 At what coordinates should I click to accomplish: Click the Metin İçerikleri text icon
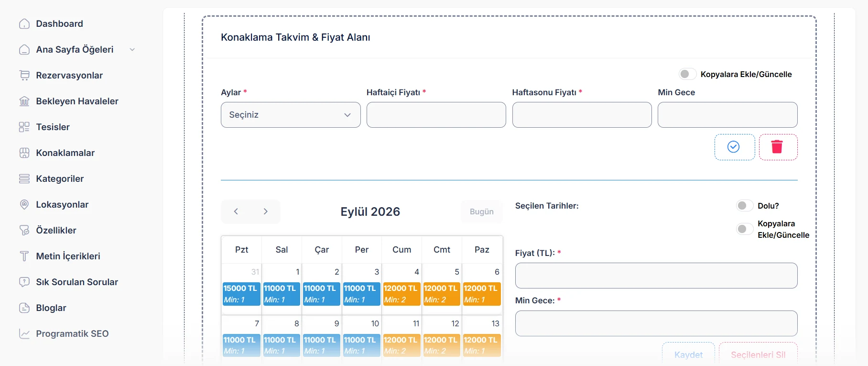coord(24,256)
